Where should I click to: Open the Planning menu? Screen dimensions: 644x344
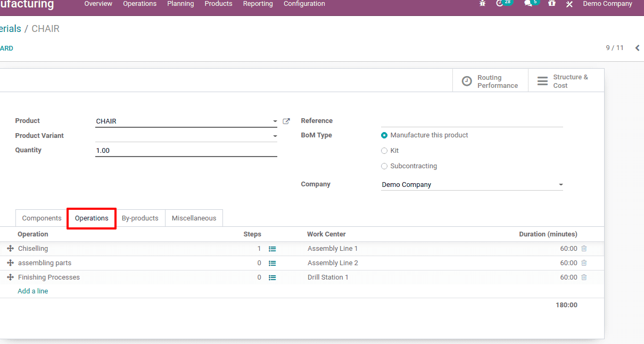[x=180, y=4]
